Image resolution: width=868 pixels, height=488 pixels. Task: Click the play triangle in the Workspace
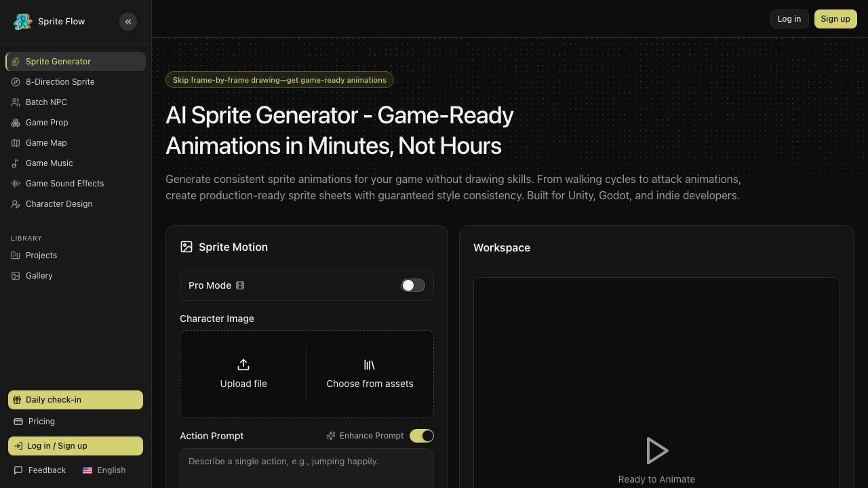[656, 451]
